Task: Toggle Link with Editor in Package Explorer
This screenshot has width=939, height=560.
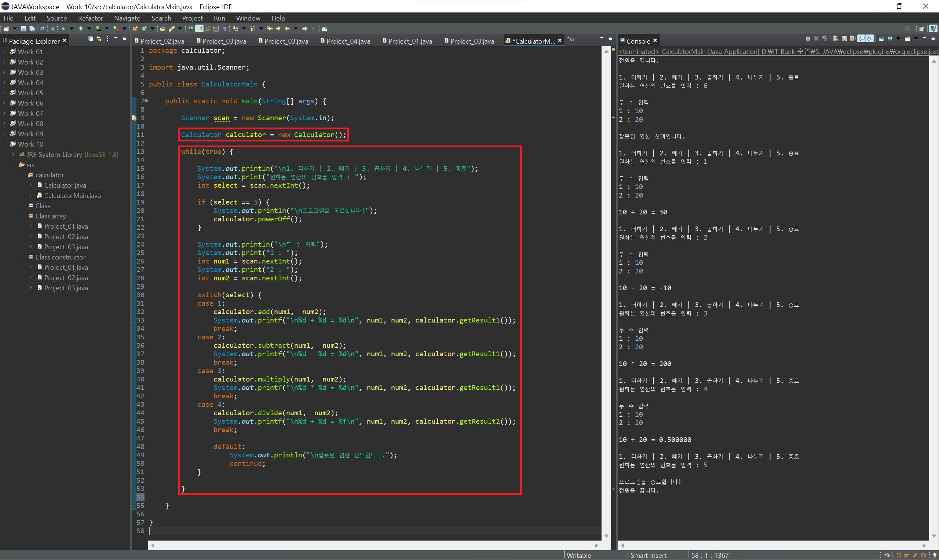Action: 99,39
